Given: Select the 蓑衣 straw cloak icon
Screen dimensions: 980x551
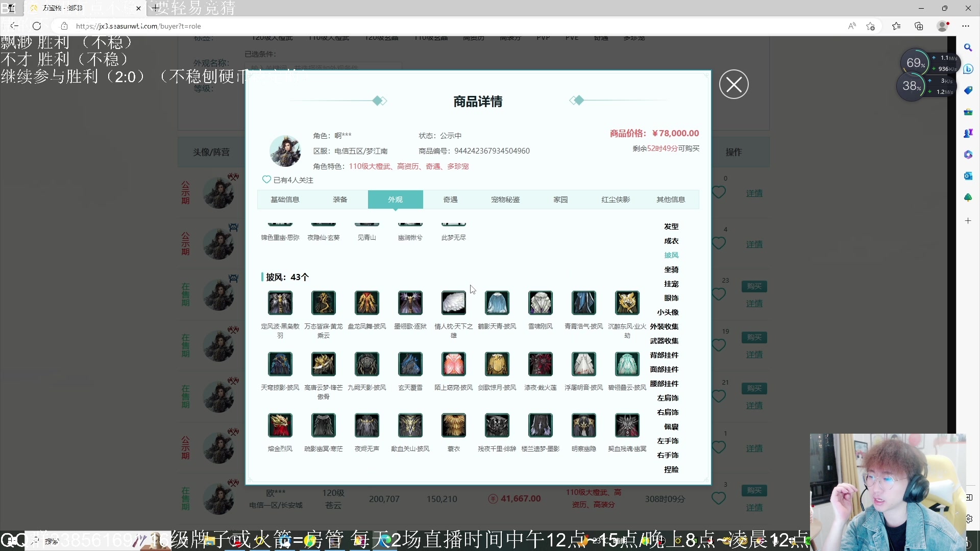Looking at the screenshot, I should tap(454, 425).
